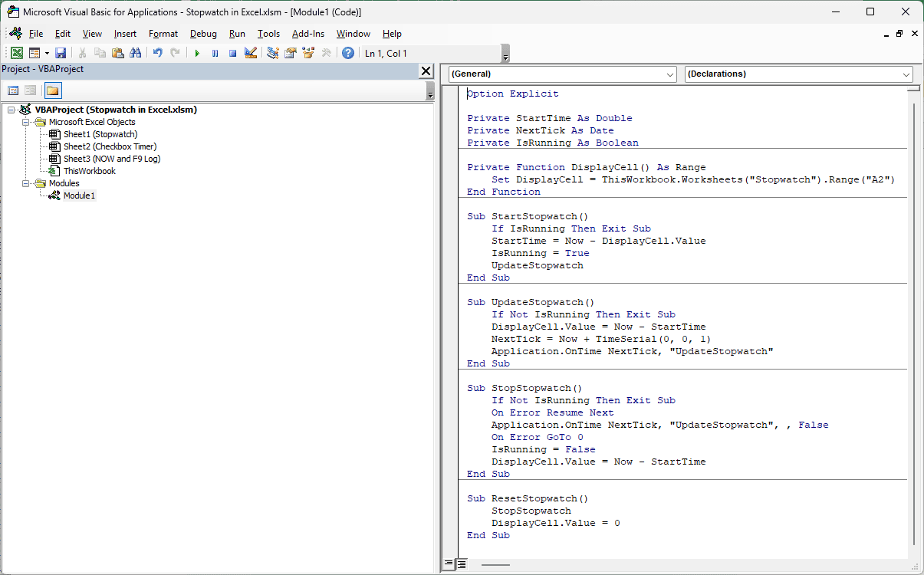Viewport: 924px width, 575px height.
Task: Open the Window menu
Action: point(353,34)
